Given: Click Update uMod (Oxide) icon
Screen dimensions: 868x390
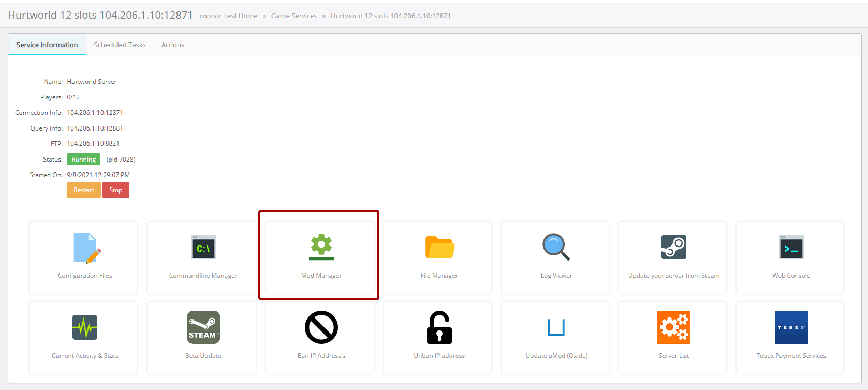Looking at the screenshot, I should [x=556, y=327].
